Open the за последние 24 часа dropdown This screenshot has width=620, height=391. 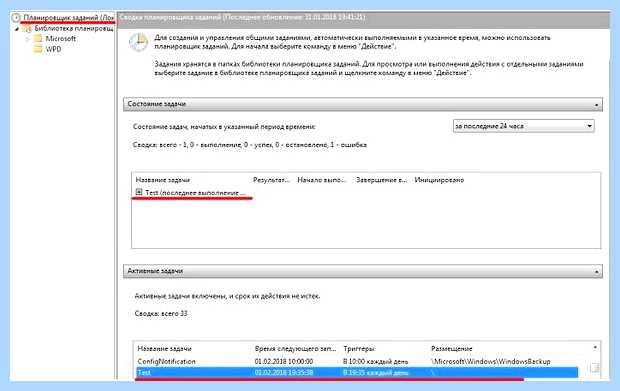coord(524,126)
